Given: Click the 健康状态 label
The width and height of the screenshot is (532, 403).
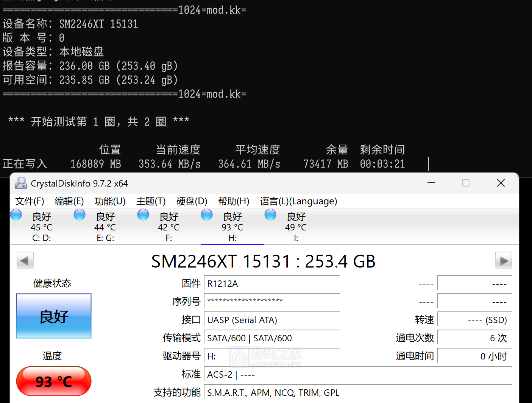Looking at the screenshot, I should click(x=52, y=283).
